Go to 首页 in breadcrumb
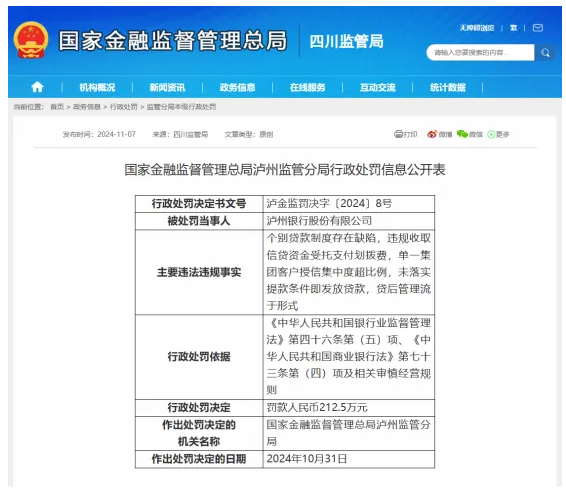Viewport: 566px width, 502px height. [x=57, y=107]
